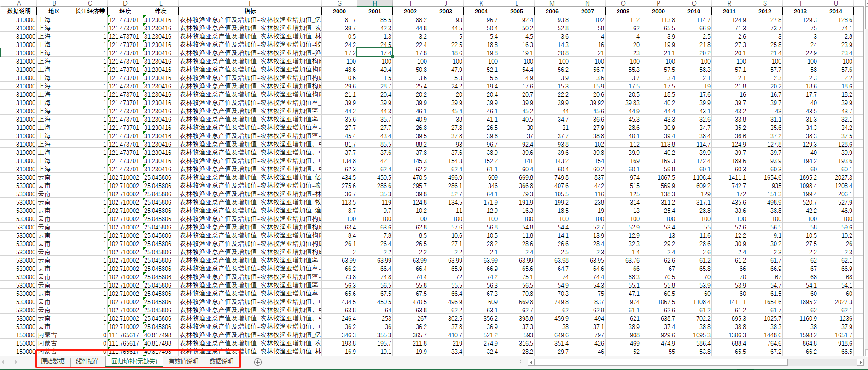Select column C by its letter header
Screen dimensions: 868x370
pyautogui.click(x=90, y=3)
